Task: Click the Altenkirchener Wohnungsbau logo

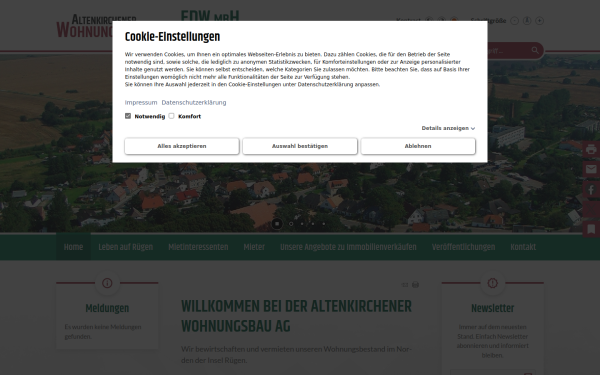Action: point(85,26)
